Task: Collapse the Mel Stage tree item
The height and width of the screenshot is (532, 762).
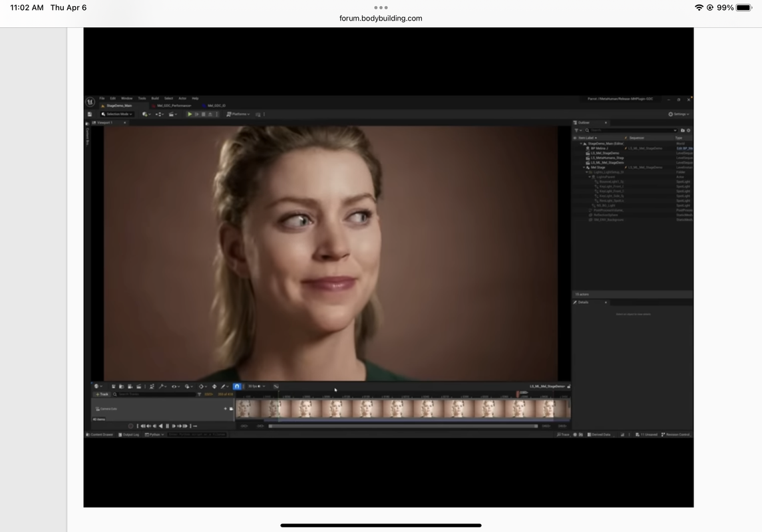Action: click(x=584, y=168)
